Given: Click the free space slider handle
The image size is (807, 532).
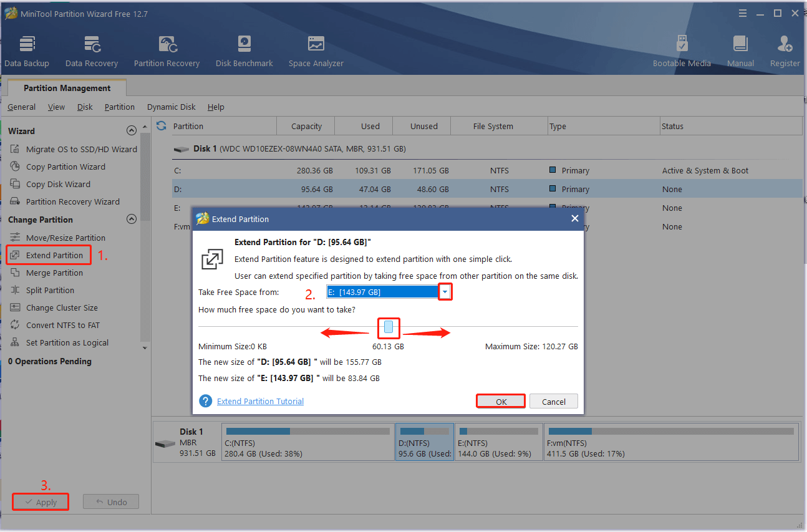Looking at the screenshot, I should 389,327.
